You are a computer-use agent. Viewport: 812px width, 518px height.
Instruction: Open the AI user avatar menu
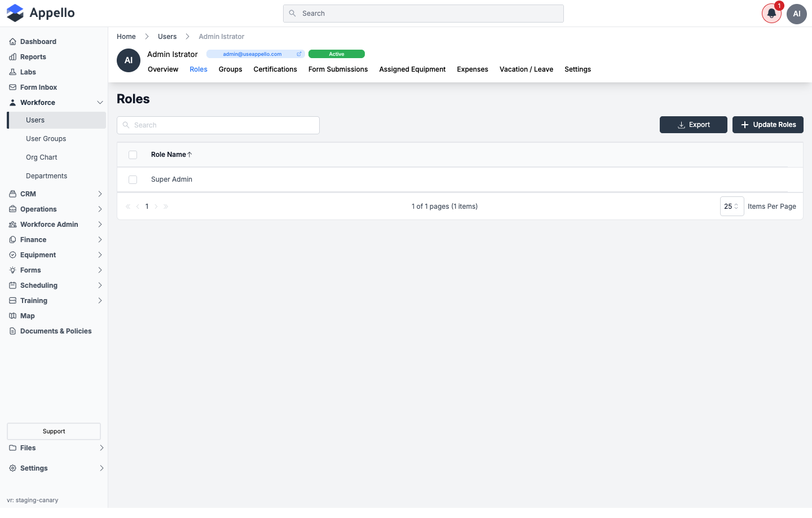tap(797, 14)
